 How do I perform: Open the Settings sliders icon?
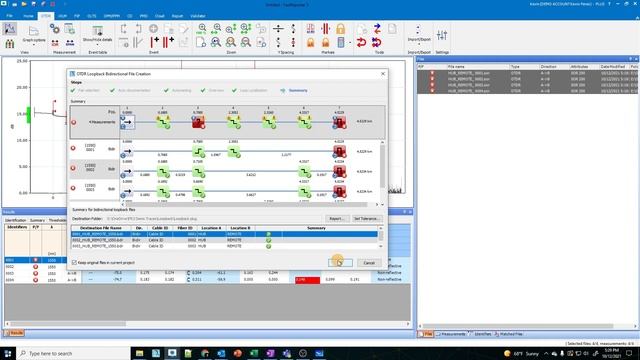(442, 35)
